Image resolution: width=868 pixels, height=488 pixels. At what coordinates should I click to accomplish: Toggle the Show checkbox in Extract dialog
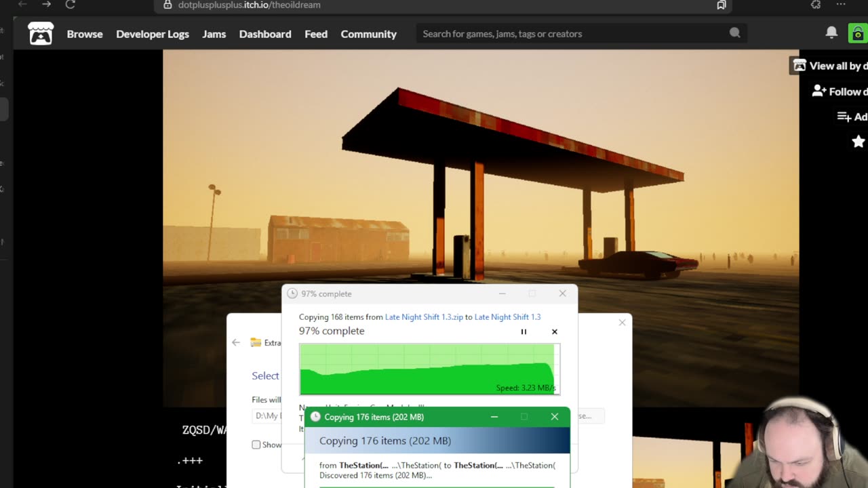click(x=256, y=445)
